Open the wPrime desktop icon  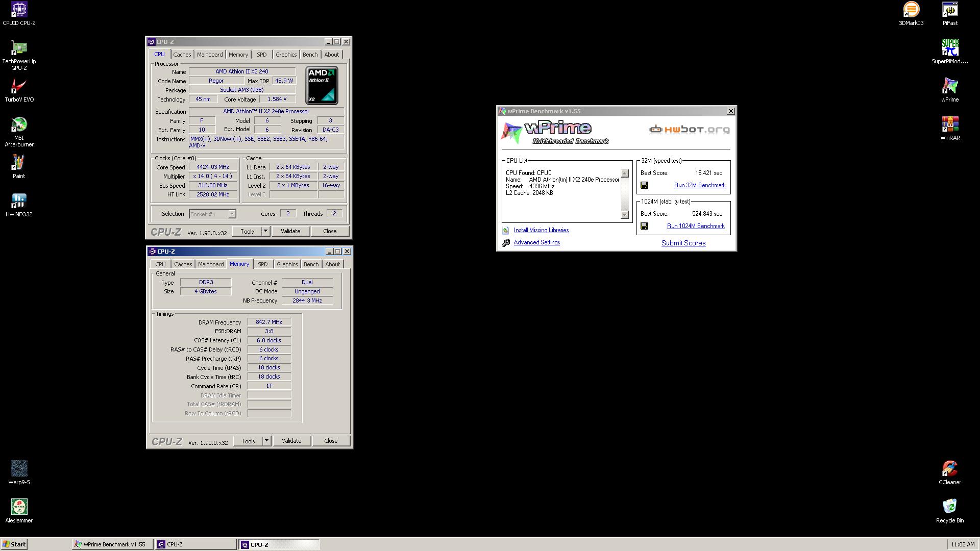[x=950, y=90]
